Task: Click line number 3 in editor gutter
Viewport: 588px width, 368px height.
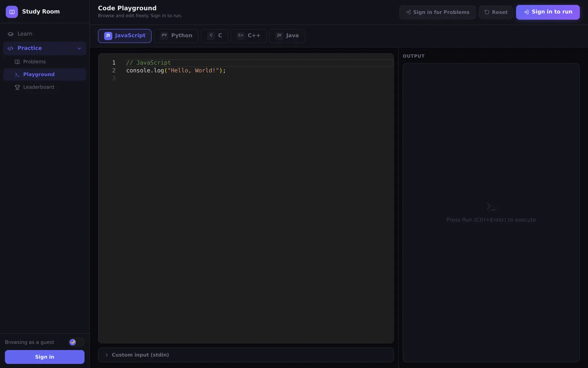Action: pos(114,78)
